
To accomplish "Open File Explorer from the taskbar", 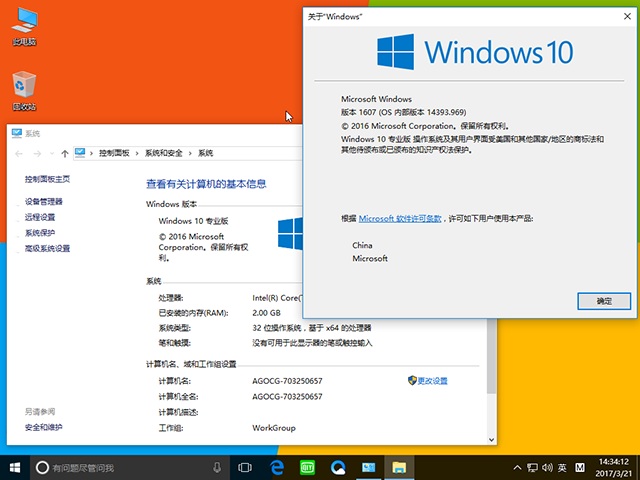I will click(x=399, y=467).
